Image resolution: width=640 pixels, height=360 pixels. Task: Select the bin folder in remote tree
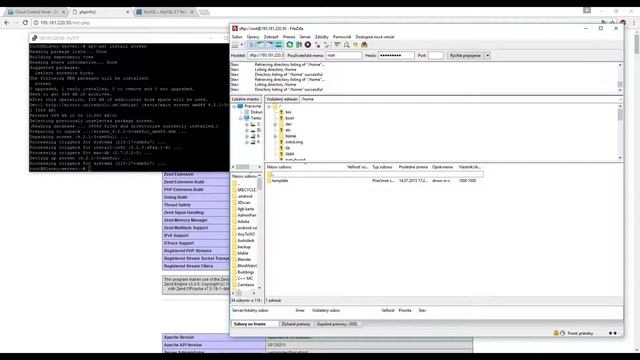click(288, 112)
